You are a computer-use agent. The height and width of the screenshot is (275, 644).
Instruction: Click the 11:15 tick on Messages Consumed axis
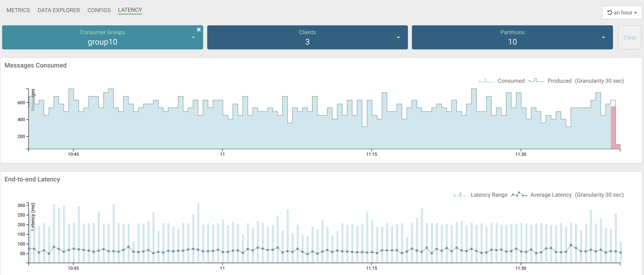pyautogui.click(x=371, y=154)
